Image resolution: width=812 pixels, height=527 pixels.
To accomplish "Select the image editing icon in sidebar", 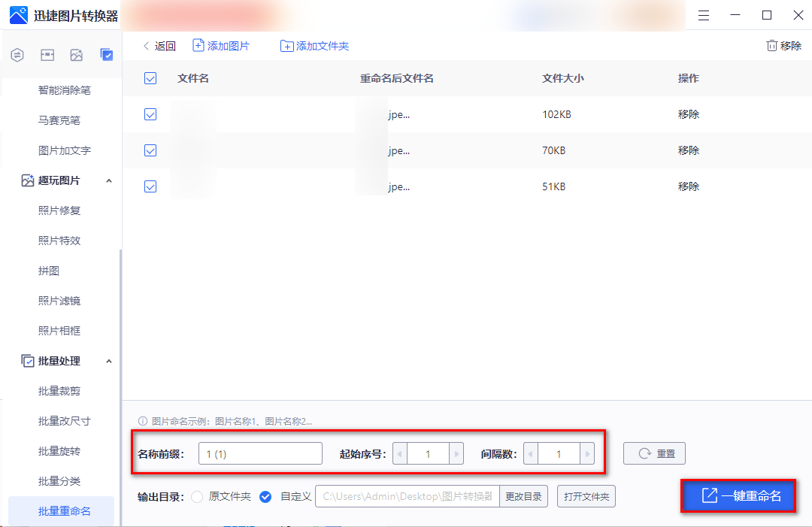I will click(77, 55).
